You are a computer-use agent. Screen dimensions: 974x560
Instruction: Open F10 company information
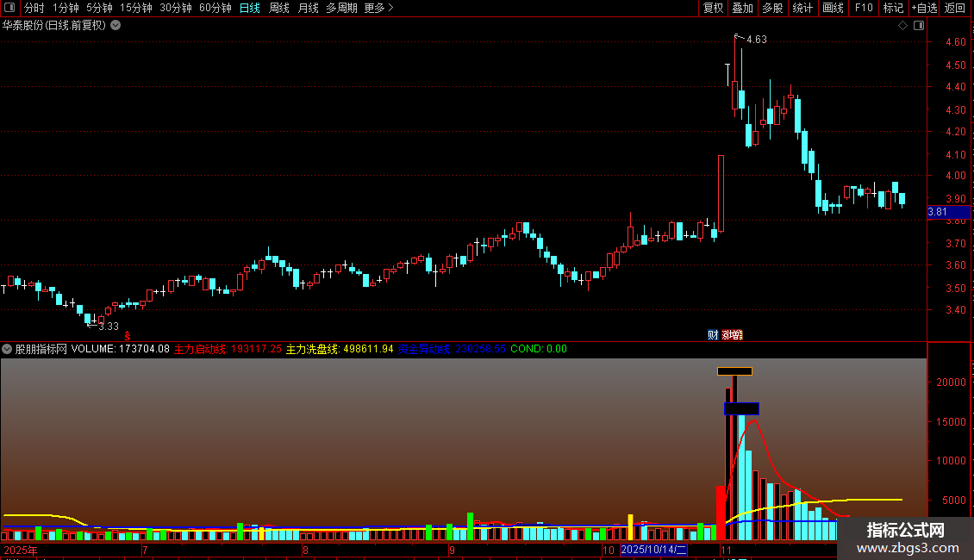(x=864, y=8)
